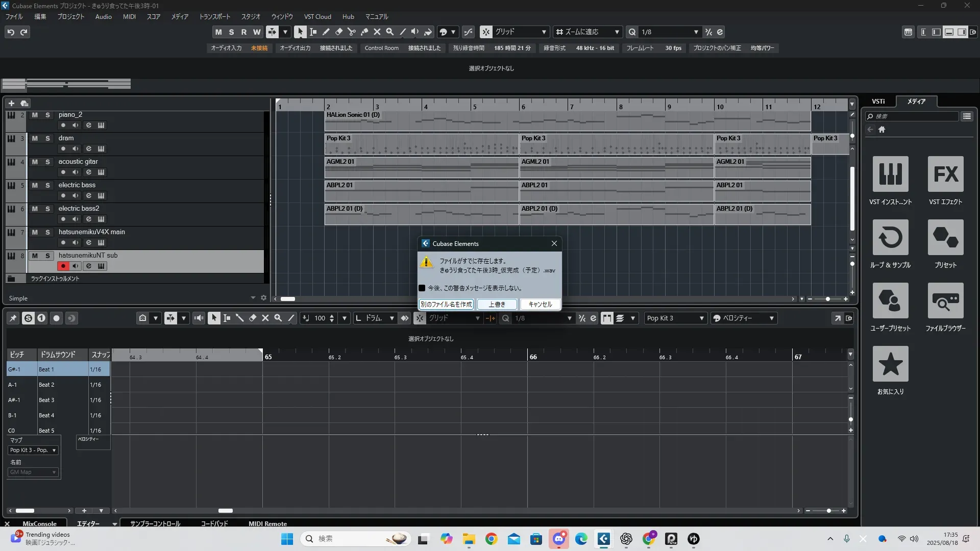Mute the hatsunemikuNT sub track
Image resolution: width=980 pixels, height=551 pixels.
35,256
